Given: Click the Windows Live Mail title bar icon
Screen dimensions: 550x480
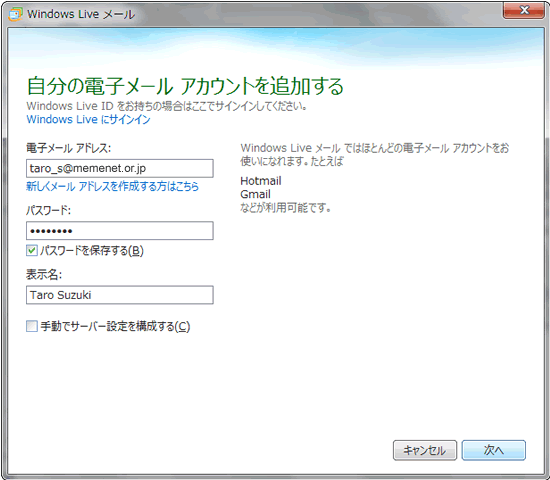Looking at the screenshot, I should pyautogui.click(x=15, y=14).
